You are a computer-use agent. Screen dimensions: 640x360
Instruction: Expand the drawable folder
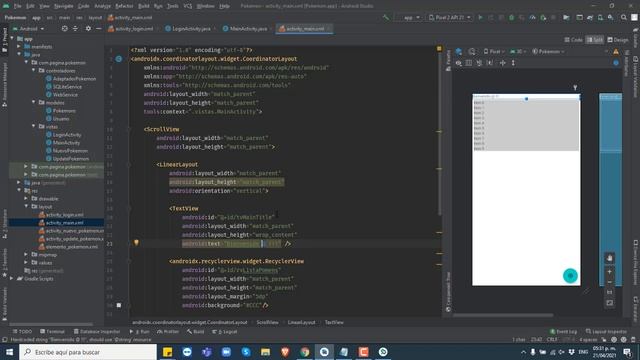[x=26, y=199]
